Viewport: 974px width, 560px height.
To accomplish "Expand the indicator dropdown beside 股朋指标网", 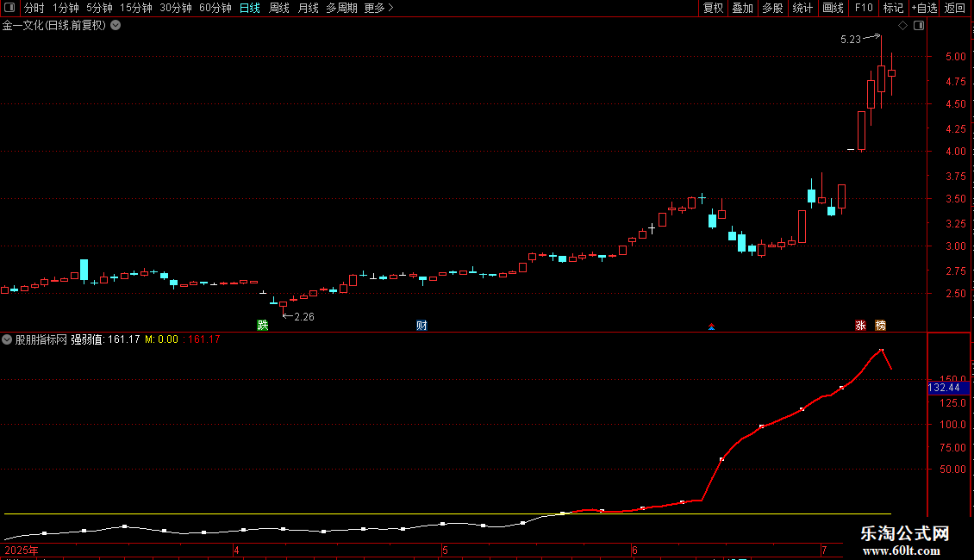I will point(7,339).
